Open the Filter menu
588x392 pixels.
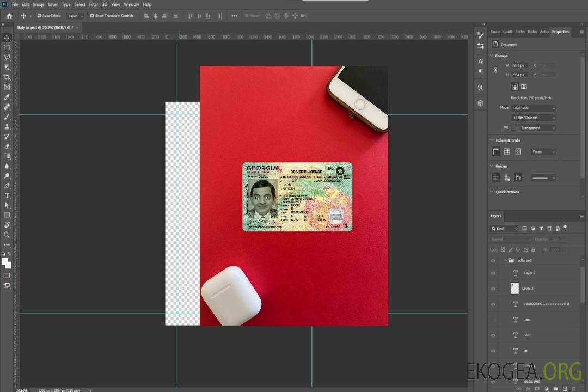tap(94, 4)
